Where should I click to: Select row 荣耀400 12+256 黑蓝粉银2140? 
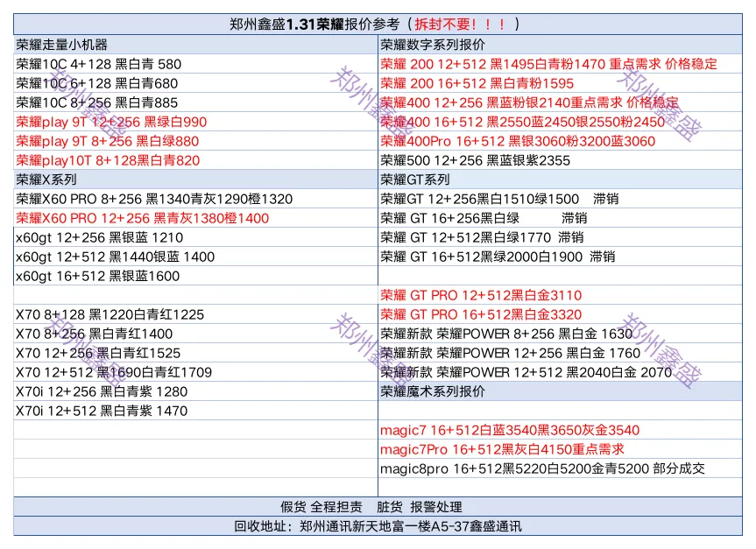click(561, 102)
